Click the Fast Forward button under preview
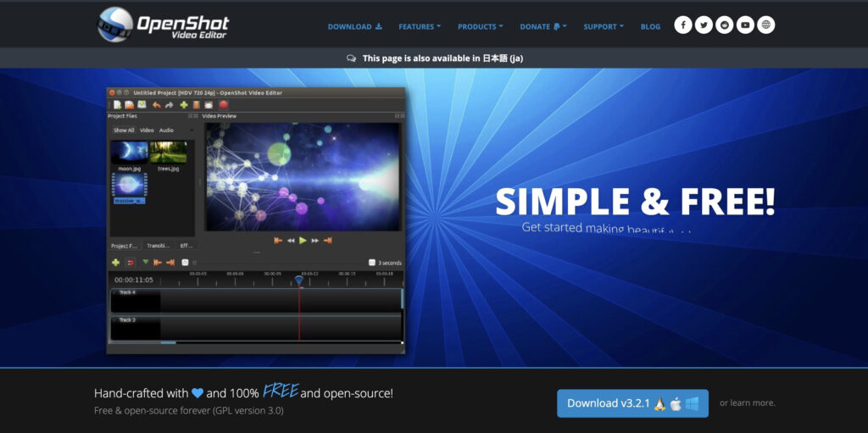 [x=315, y=241]
